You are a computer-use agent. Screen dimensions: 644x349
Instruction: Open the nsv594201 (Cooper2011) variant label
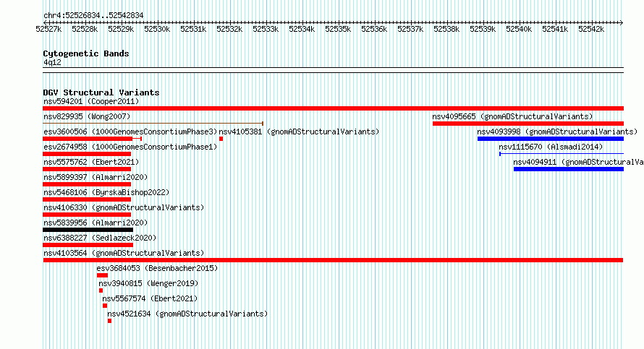pos(91,102)
